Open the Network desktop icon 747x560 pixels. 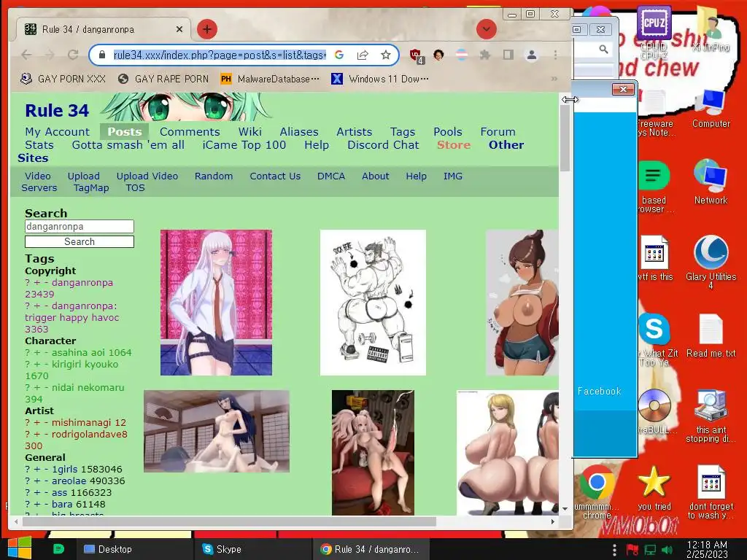[711, 182]
